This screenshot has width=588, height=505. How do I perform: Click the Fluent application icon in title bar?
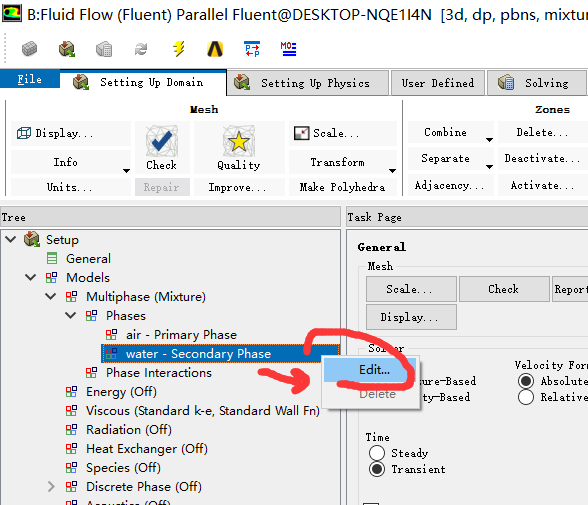click(12, 14)
